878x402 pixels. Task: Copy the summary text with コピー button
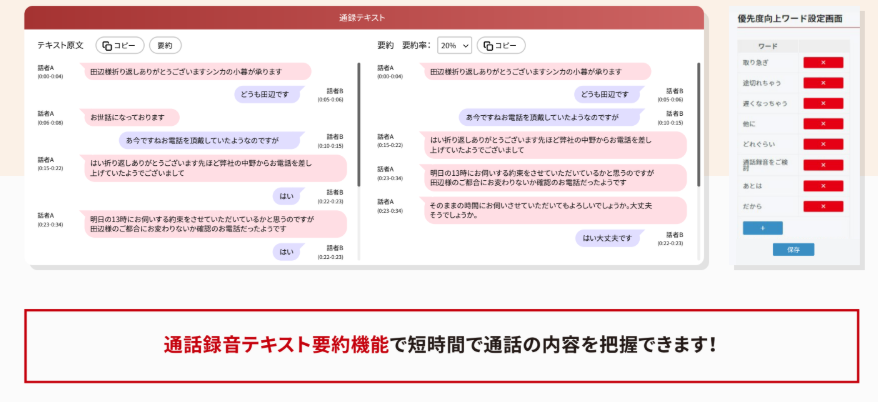(x=501, y=45)
